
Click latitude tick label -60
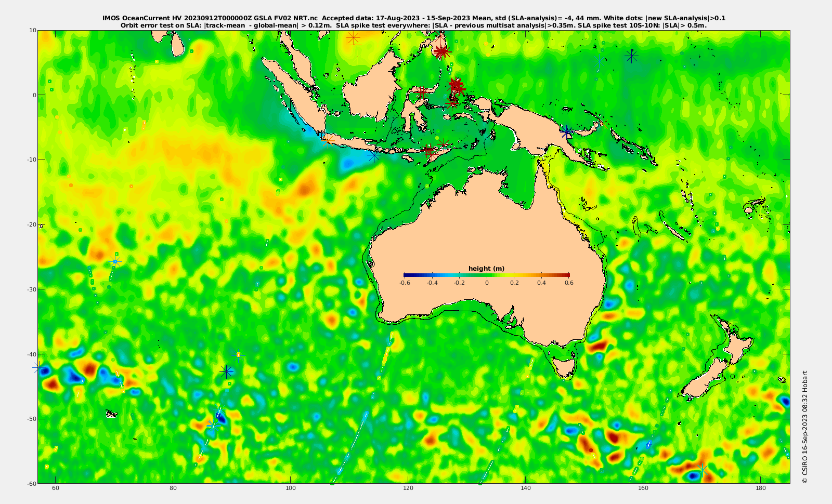[31, 483]
